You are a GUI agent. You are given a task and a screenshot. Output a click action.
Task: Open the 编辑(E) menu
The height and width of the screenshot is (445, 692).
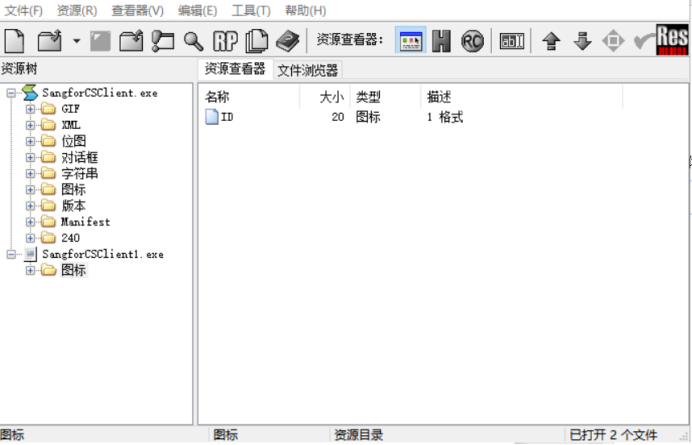coord(197,10)
